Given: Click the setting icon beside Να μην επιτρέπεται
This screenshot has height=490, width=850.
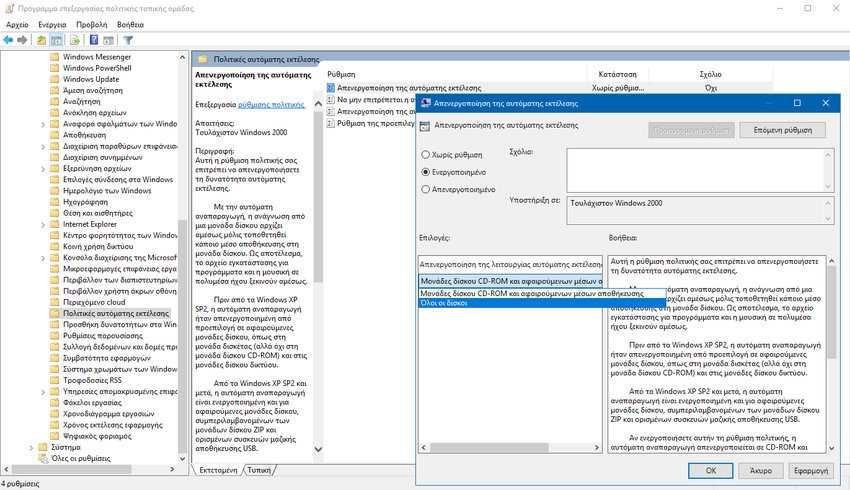Looking at the screenshot, I should (331, 99).
